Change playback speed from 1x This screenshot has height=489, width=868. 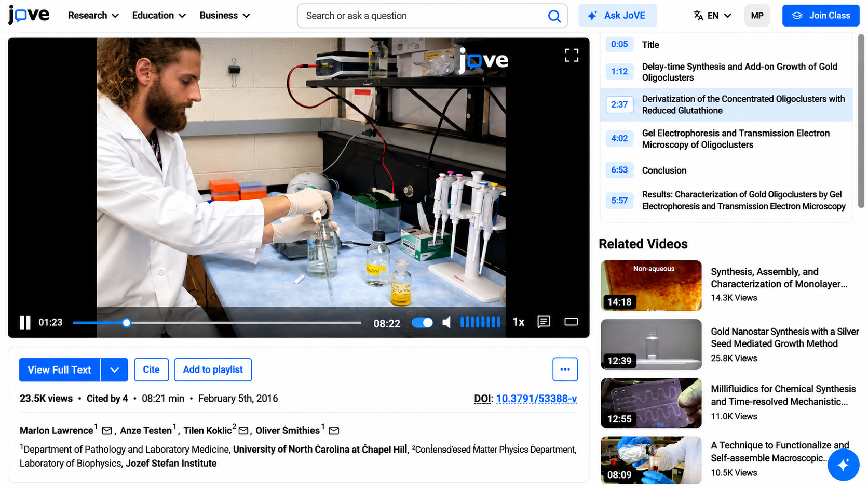(518, 322)
